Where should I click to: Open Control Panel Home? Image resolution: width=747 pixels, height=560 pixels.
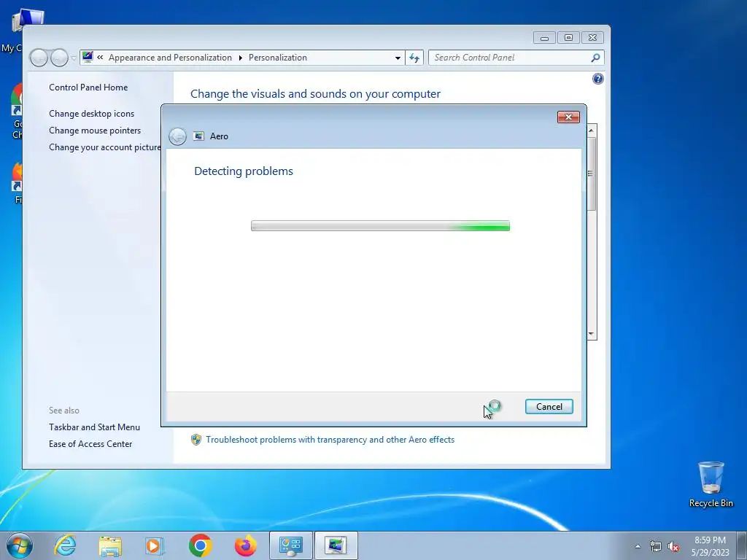click(88, 87)
